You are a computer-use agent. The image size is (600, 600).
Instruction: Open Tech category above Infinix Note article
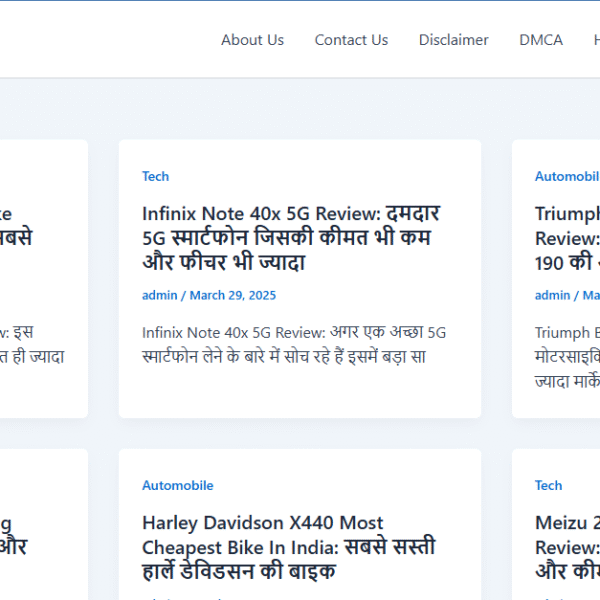(x=155, y=176)
